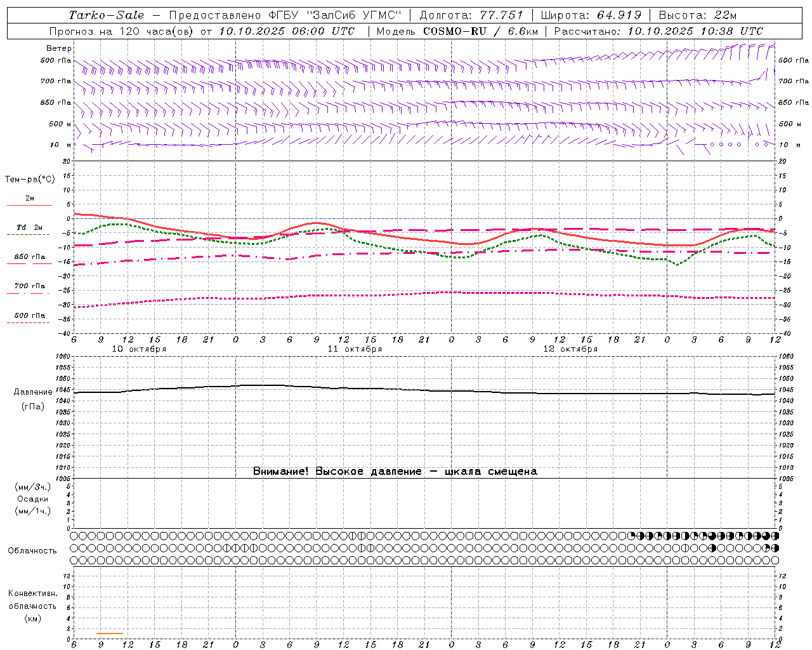Click the '11 октября' date label

(355, 348)
